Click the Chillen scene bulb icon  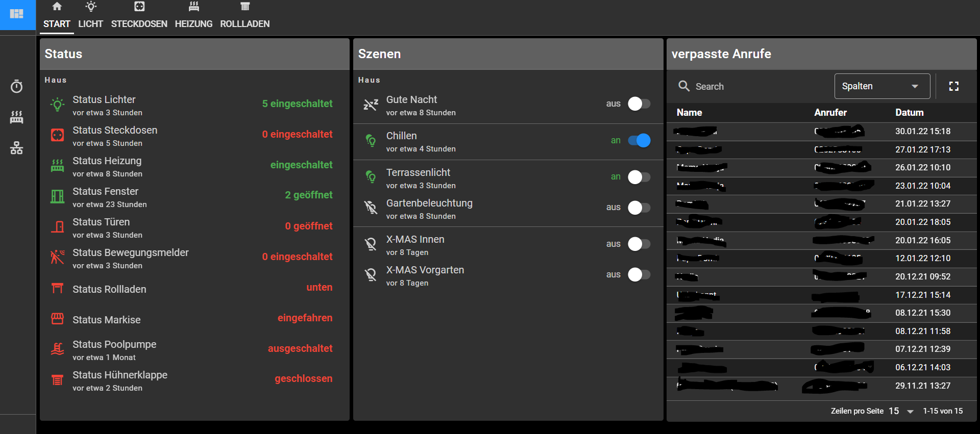(371, 140)
